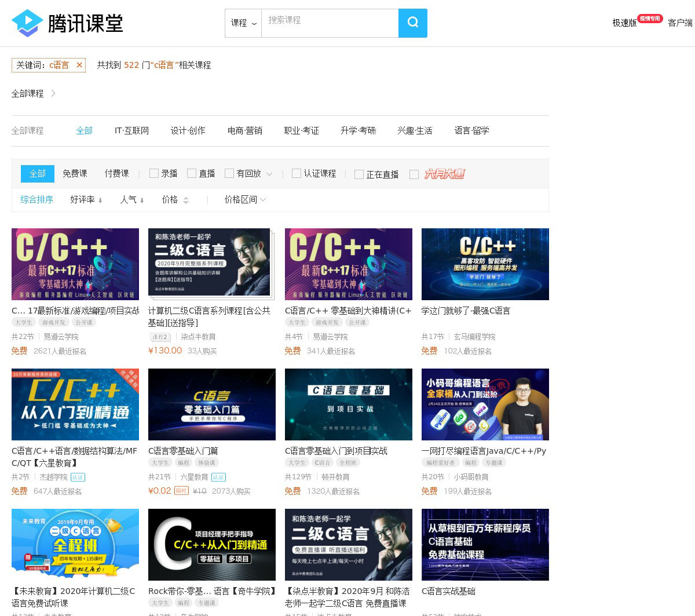
Task: Click the 全部课程 breadcrumb link
Action: pos(28,93)
